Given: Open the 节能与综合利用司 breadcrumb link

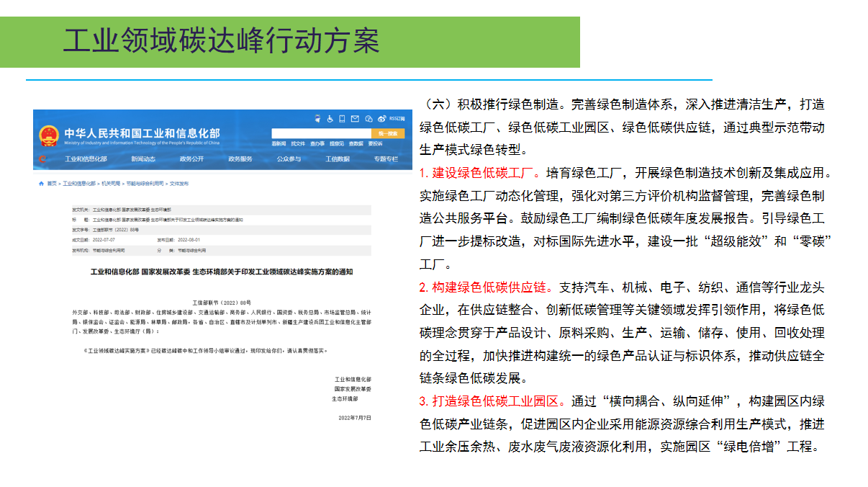Looking at the screenshot, I should tap(145, 184).
